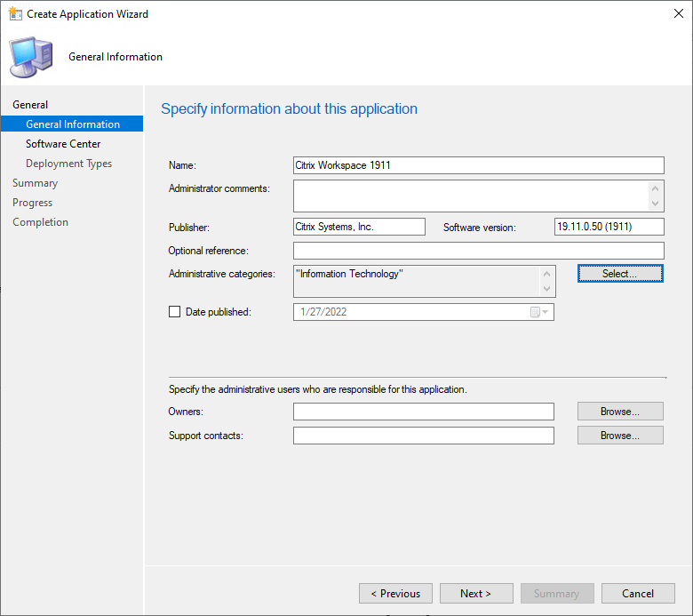Click the Optional reference field

tap(479, 251)
